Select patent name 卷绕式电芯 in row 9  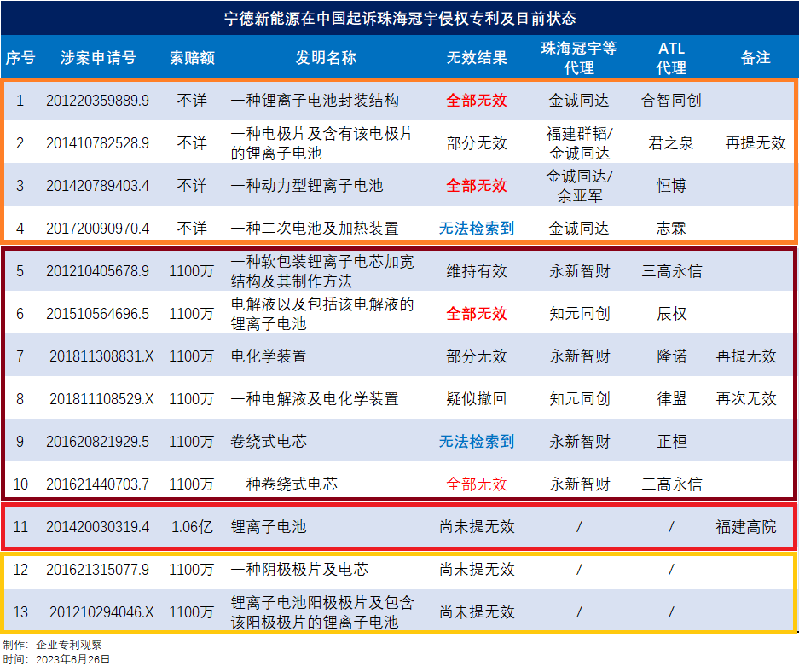click(x=269, y=442)
